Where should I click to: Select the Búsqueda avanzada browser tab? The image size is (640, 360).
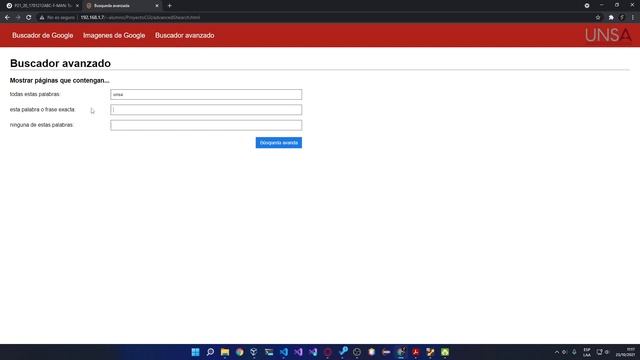tap(122, 6)
